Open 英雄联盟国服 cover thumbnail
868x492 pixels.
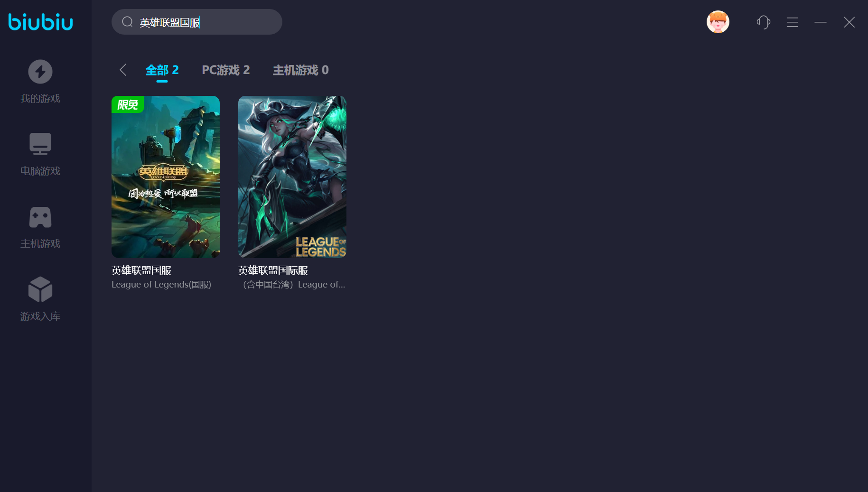pos(166,177)
